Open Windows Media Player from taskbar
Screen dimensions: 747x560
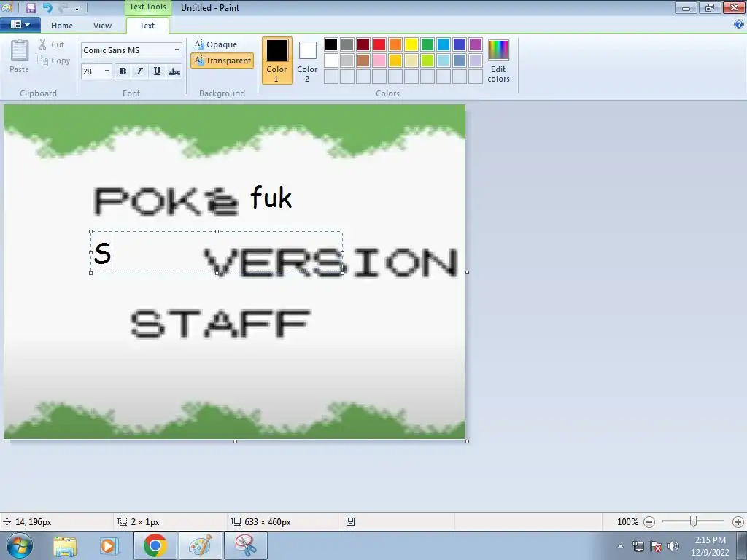click(109, 546)
